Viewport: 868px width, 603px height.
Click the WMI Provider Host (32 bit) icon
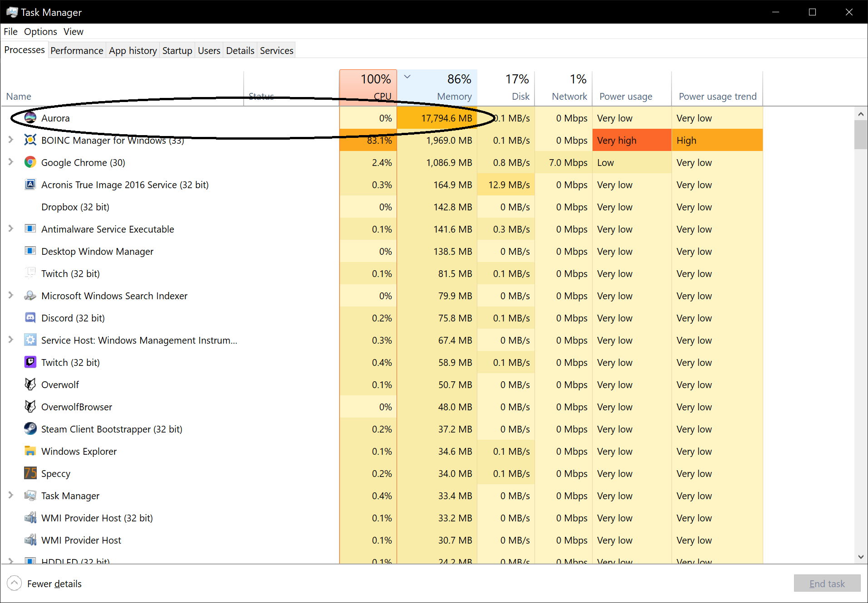point(30,518)
